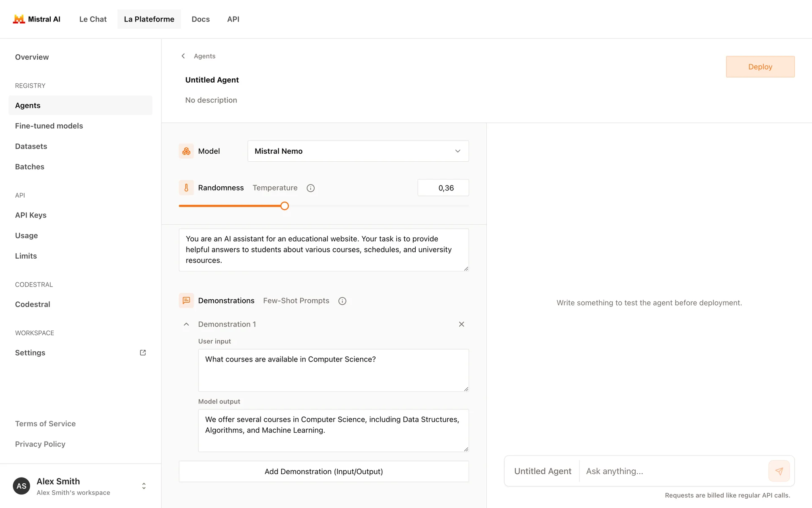Click the temperature slider handle
Screen dimensions: 812x508
coord(285,206)
